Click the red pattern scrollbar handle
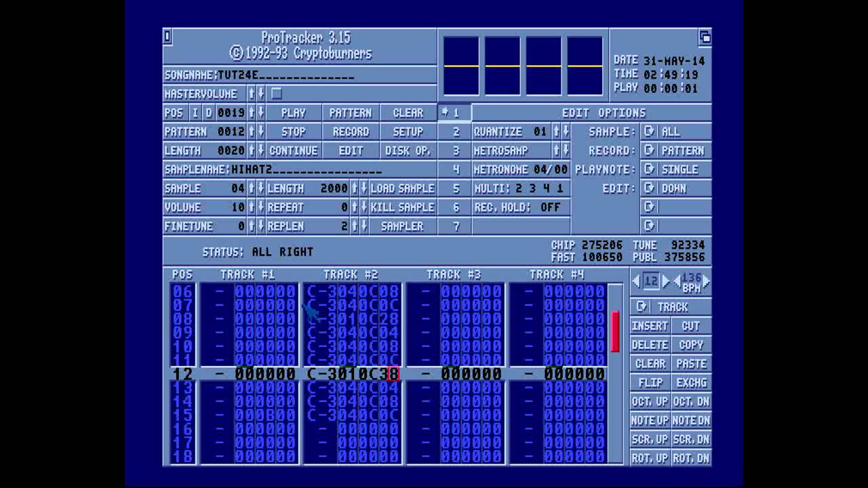Screen dimensions: 868x488 (615, 331)
